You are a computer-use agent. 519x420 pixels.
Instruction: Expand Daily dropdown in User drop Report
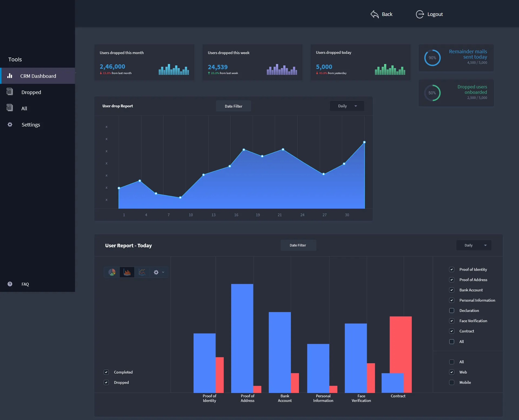tap(347, 106)
